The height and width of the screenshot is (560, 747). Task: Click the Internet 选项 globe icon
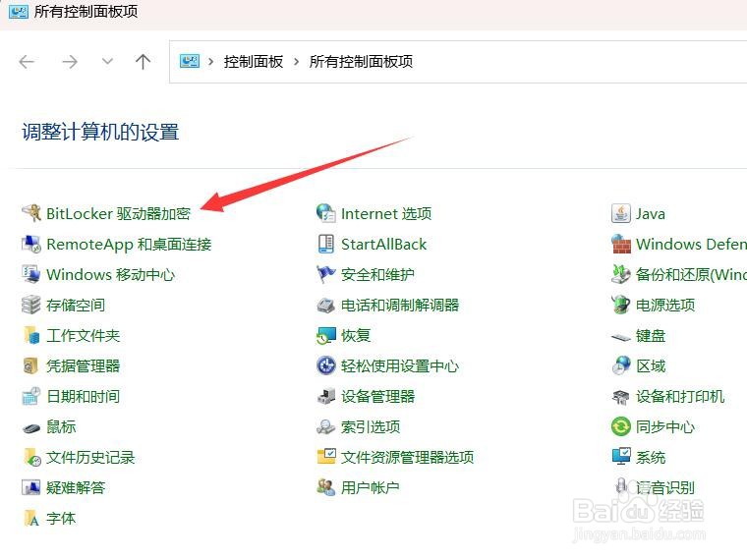(x=326, y=213)
